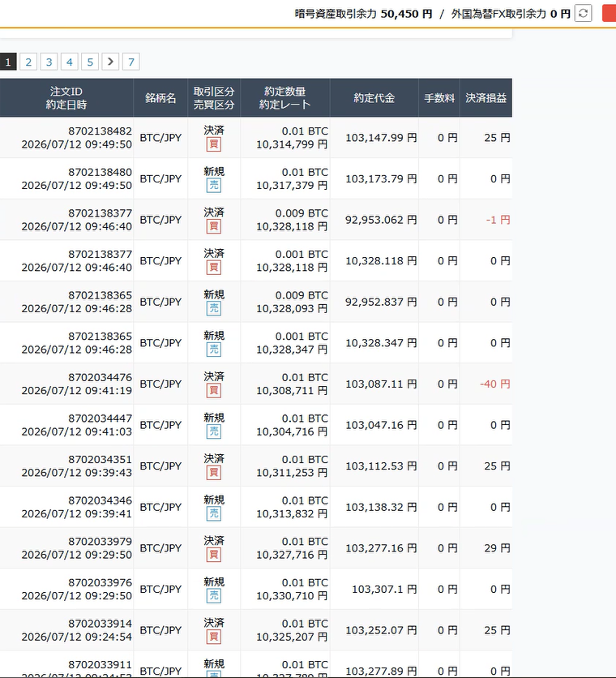
Task: Click the 取引区分 売買区分 column header
Action: [214, 98]
